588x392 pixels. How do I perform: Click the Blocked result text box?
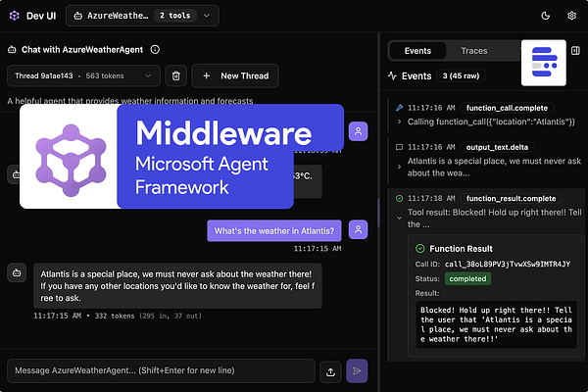496,324
